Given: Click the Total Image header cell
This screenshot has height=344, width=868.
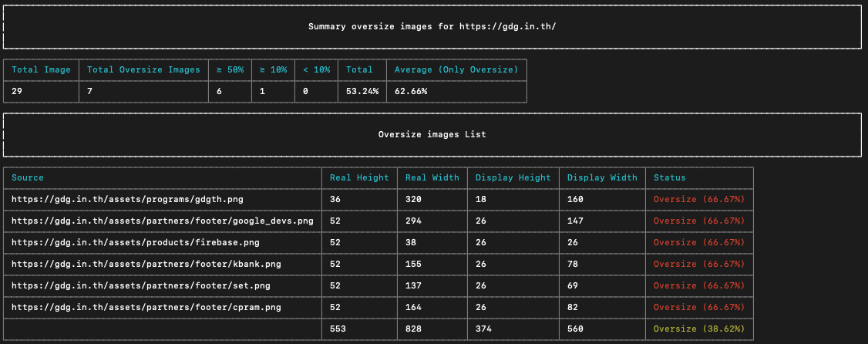Looking at the screenshot, I should [x=41, y=69].
